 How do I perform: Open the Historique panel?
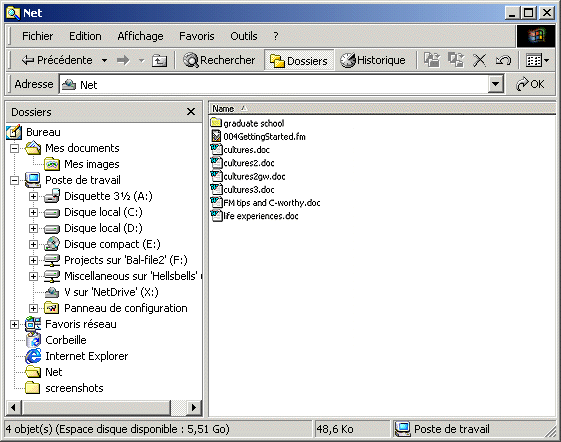[372, 60]
